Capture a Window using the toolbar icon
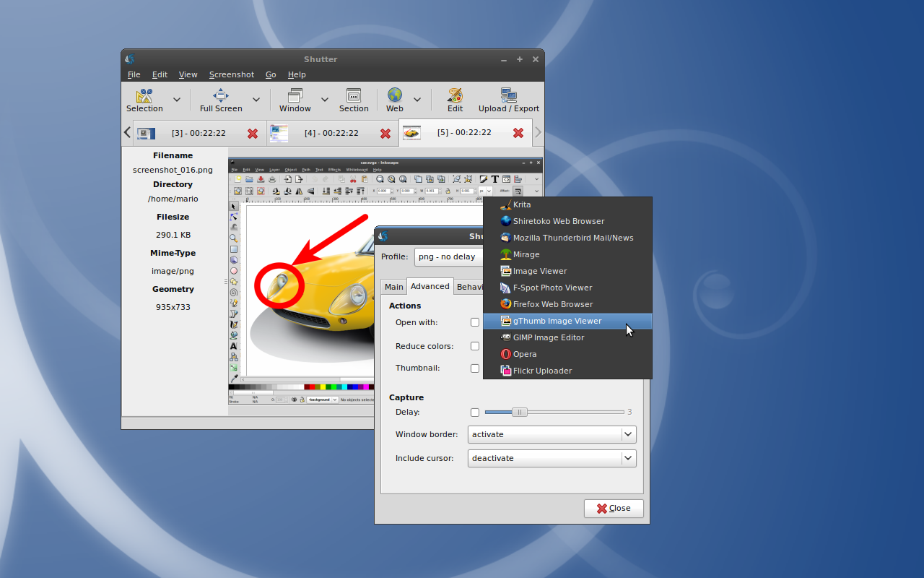 (x=295, y=96)
